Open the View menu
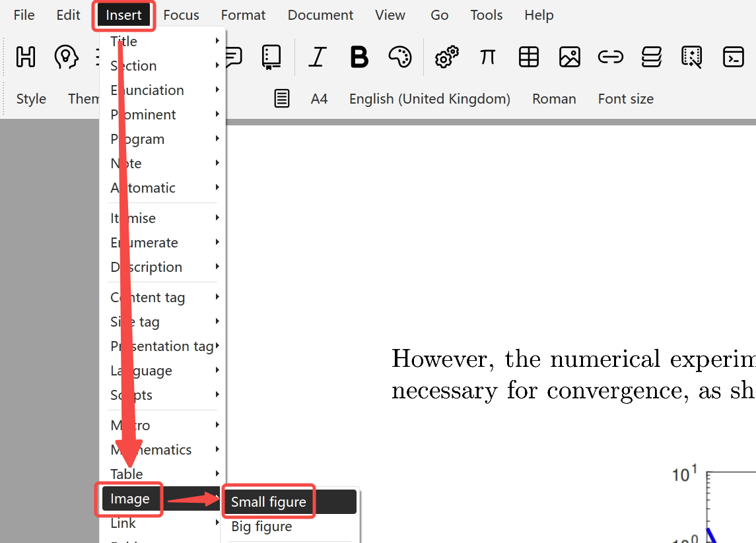The image size is (756, 543). [x=390, y=15]
